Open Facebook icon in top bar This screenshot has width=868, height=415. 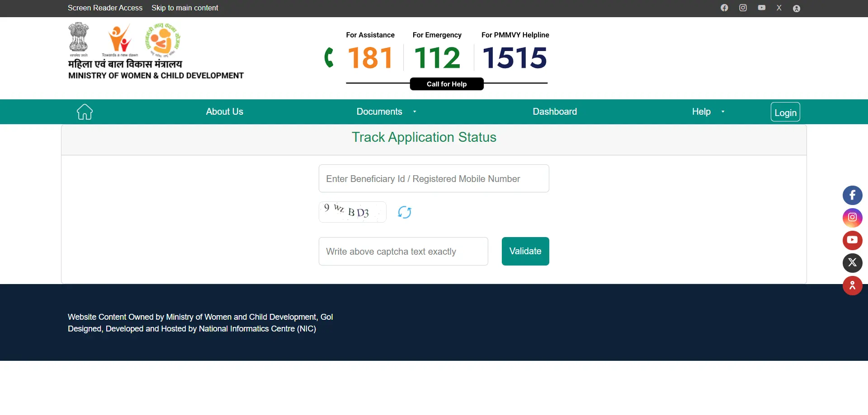click(724, 8)
